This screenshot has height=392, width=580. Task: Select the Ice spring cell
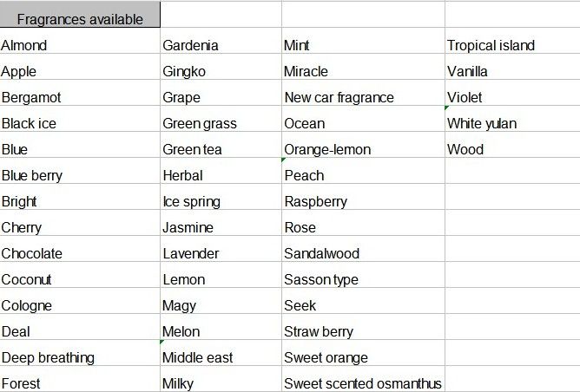[x=191, y=201]
